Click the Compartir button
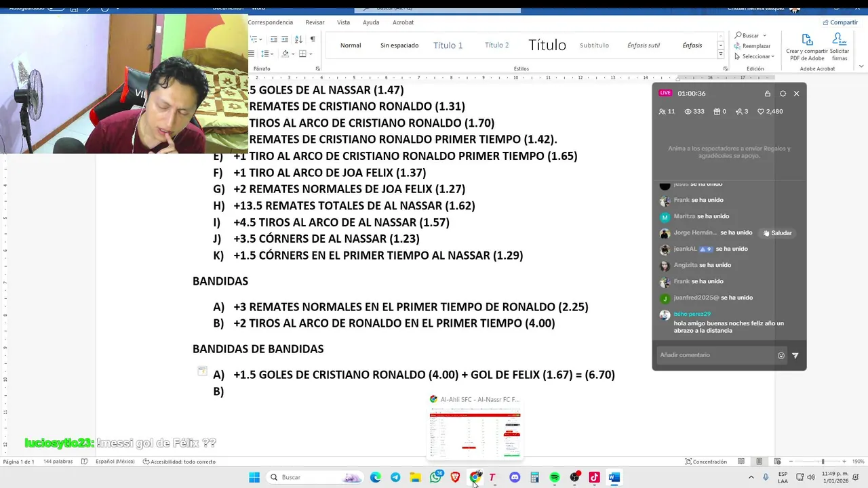868x488 pixels. [840, 22]
